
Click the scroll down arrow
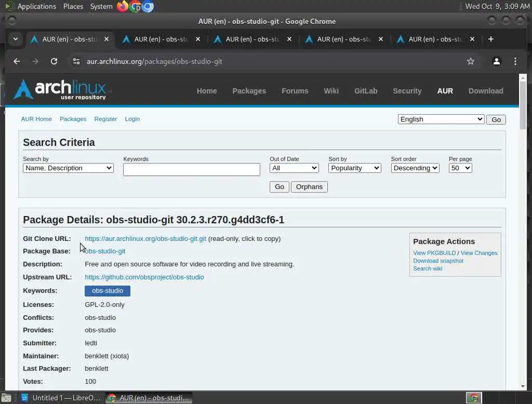tap(523, 386)
